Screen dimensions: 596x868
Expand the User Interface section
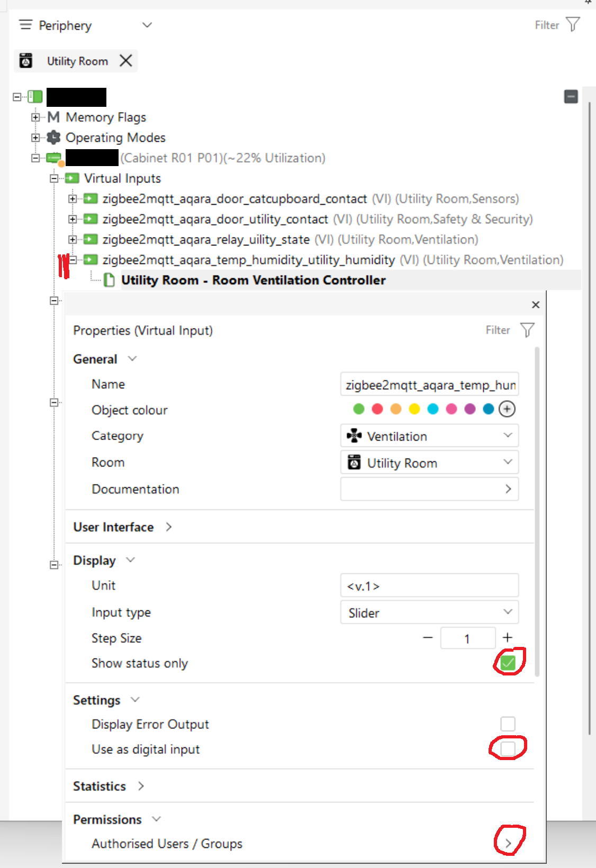point(168,527)
